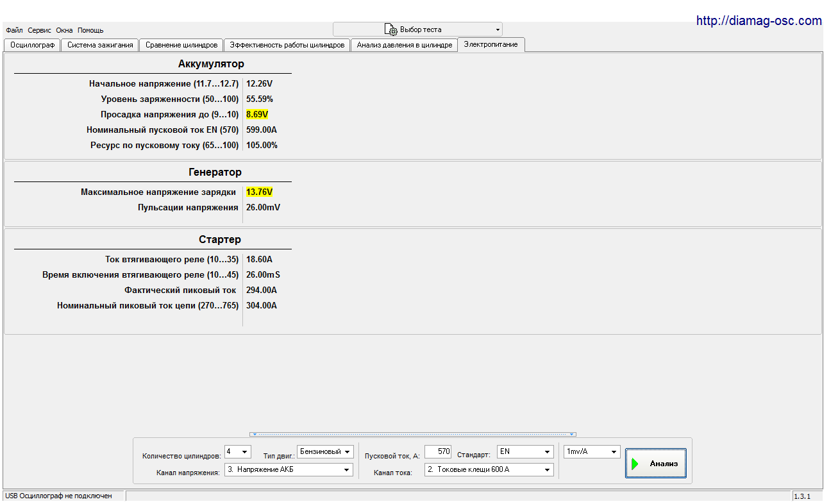This screenshot has width=831, height=504.
Task: Open the Анализ давления в цилиндре tab
Action: tap(405, 45)
